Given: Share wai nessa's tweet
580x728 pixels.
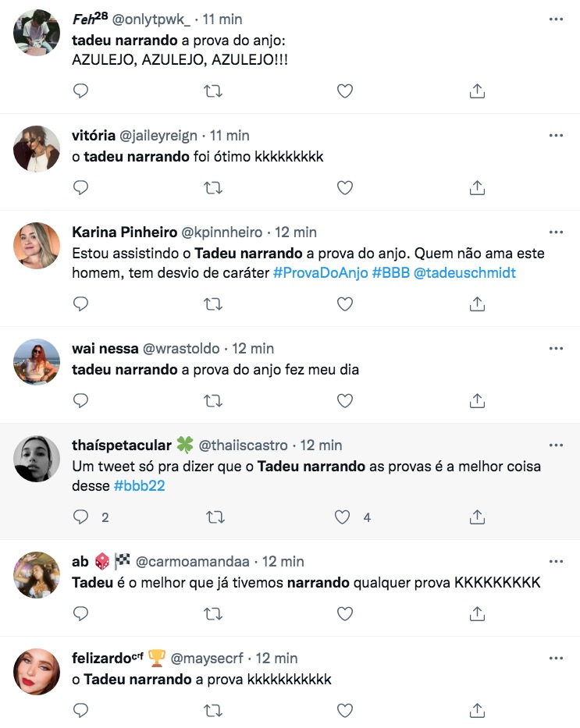Looking at the screenshot, I should 477,400.
